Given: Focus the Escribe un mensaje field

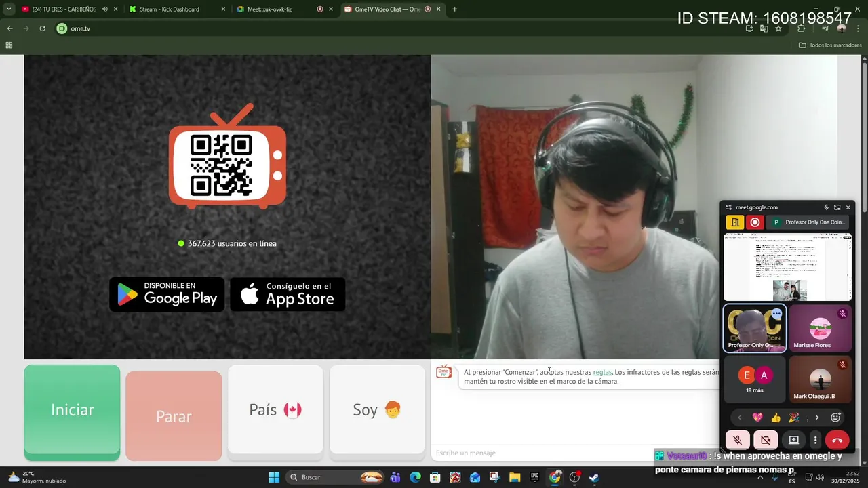Looking at the screenshot, I should 575,453.
